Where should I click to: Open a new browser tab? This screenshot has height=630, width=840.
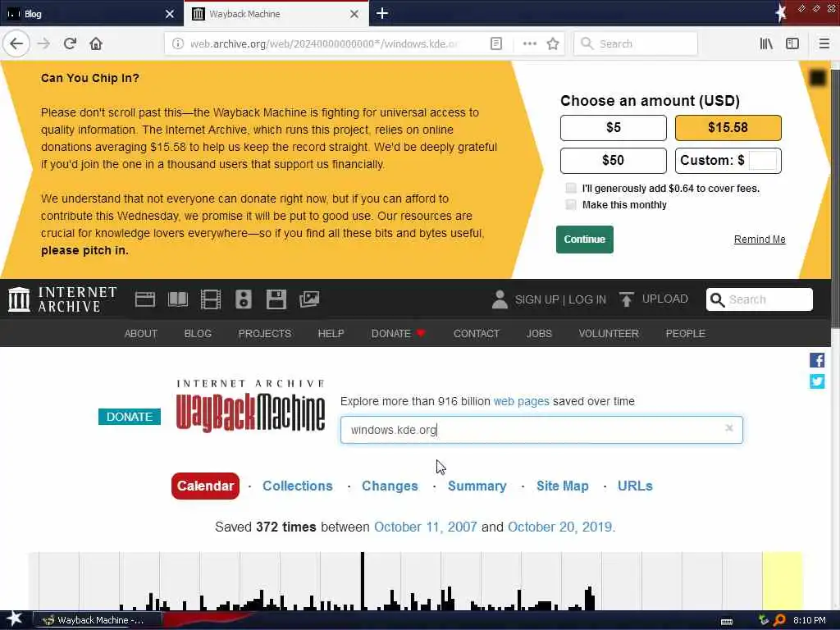click(382, 13)
